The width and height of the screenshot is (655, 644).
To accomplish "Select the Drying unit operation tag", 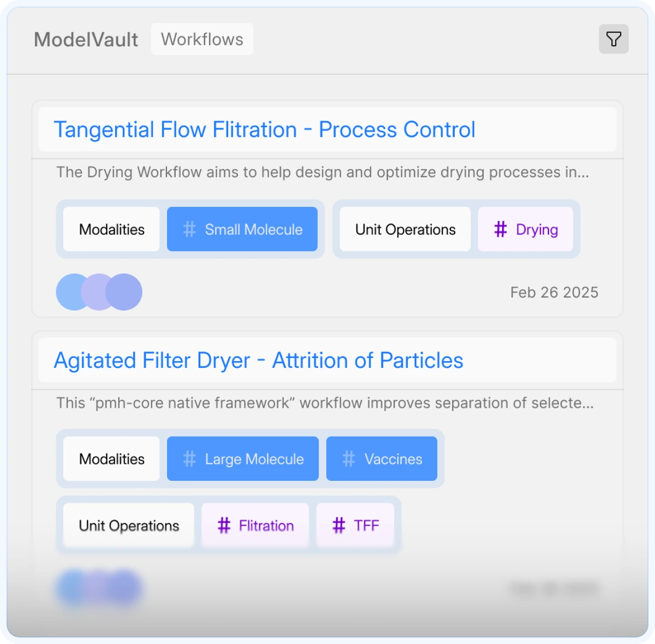I will coord(526,229).
